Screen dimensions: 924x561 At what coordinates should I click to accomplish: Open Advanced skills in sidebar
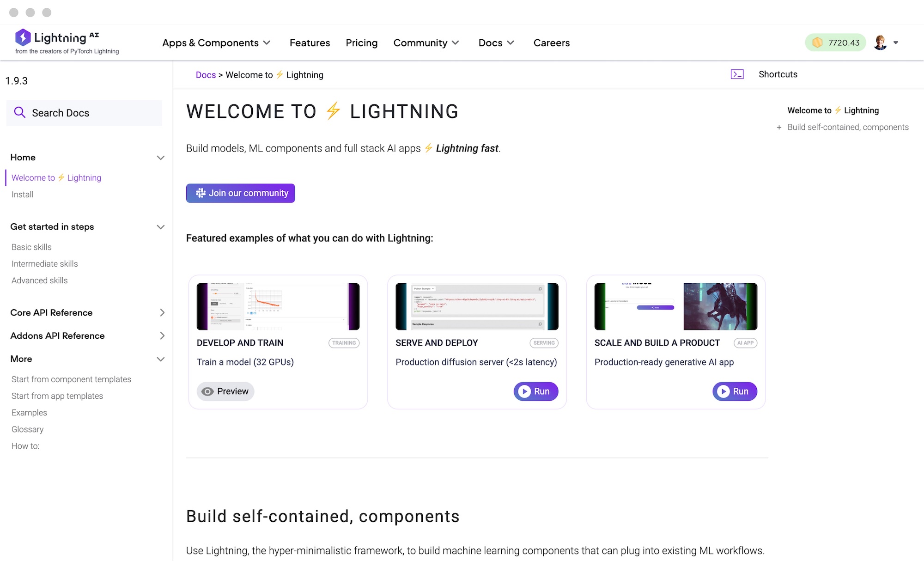point(39,280)
